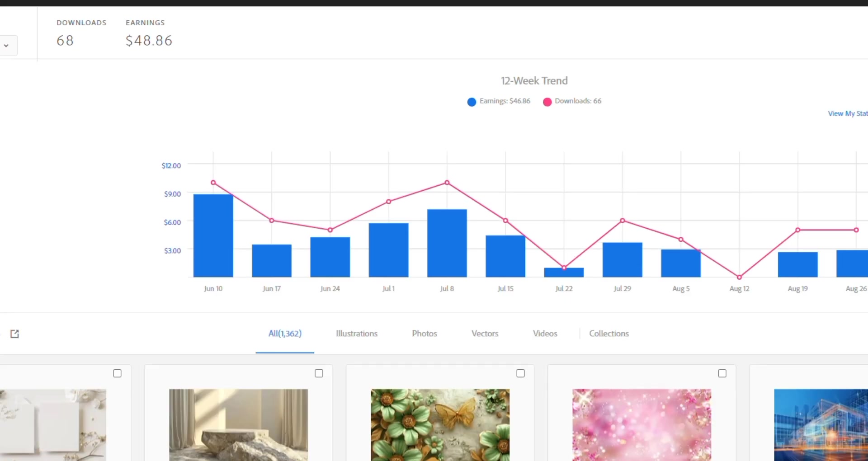Expand the dropdown chevron beside Downloads
The height and width of the screenshot is (461, 868).
click(x=6, y=46)
